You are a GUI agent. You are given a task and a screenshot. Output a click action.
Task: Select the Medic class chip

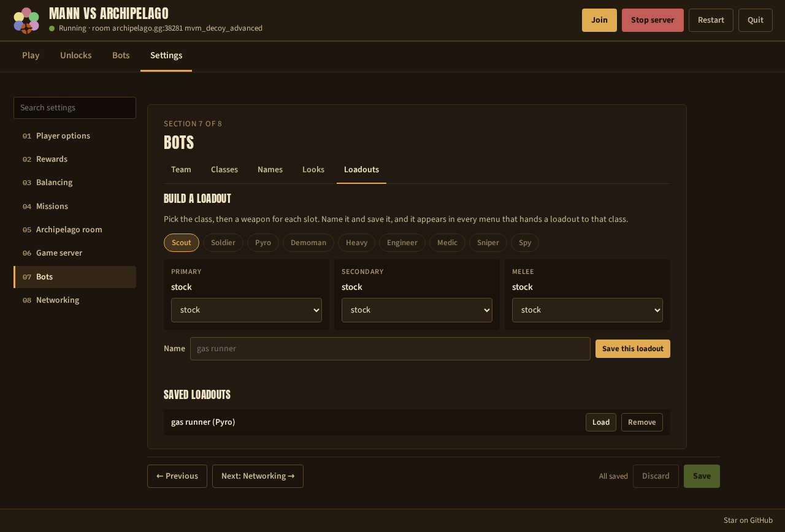(447, 243)
